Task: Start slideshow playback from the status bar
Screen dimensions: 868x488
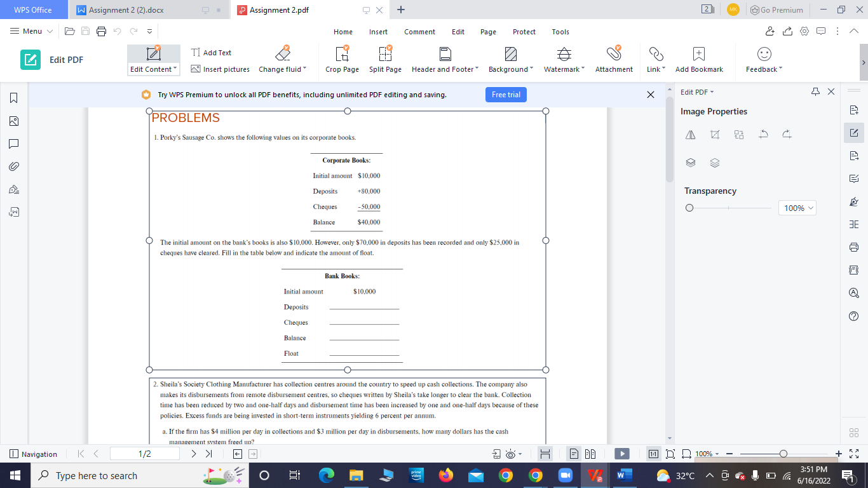Action: (x=622, y=454)
